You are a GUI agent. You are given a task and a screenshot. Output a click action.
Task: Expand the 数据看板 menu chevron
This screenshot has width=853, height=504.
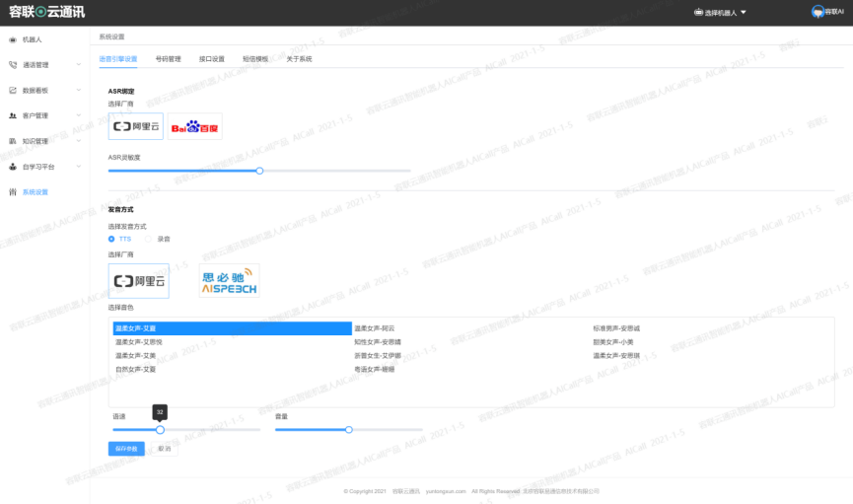tap(78, 91)
